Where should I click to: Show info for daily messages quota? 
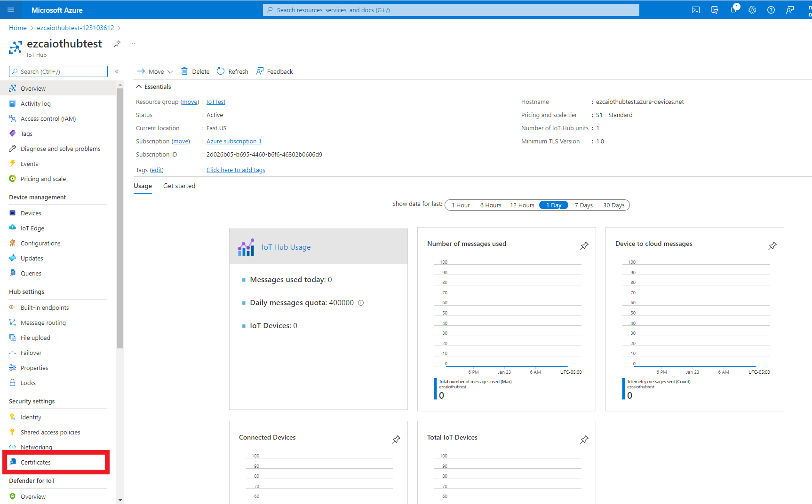(361, 303)
